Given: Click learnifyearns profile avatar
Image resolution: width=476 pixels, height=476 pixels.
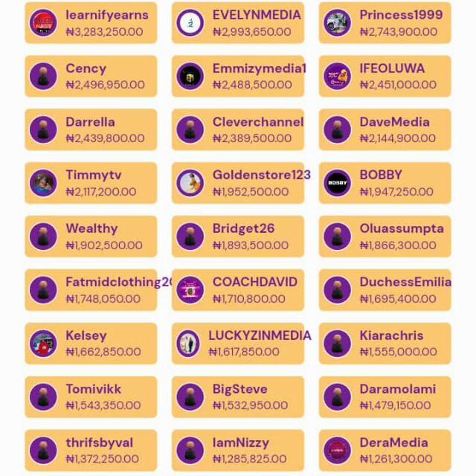Looking at the screenshot, I should (43, 23).
